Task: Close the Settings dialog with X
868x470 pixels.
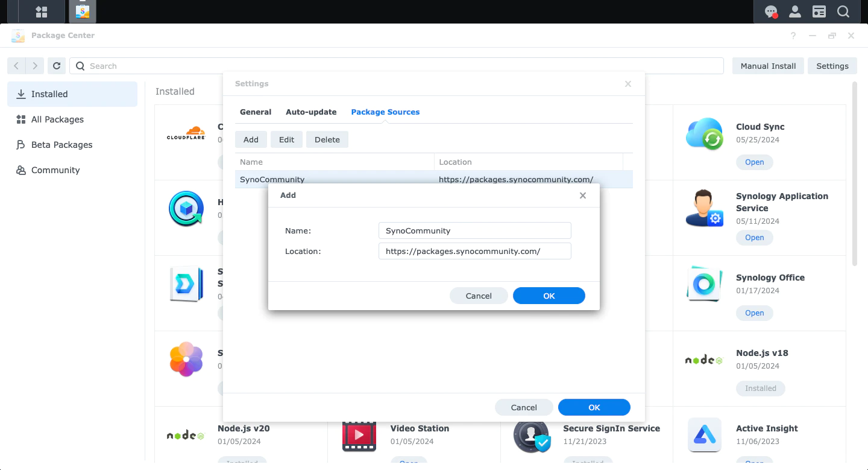Action: [628, 84]
